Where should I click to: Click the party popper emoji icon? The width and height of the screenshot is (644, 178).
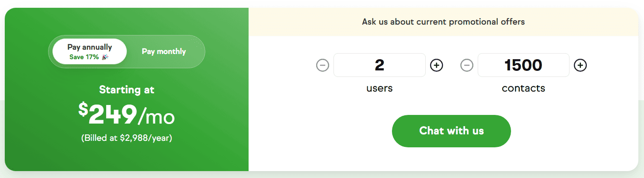coord(105,57)
